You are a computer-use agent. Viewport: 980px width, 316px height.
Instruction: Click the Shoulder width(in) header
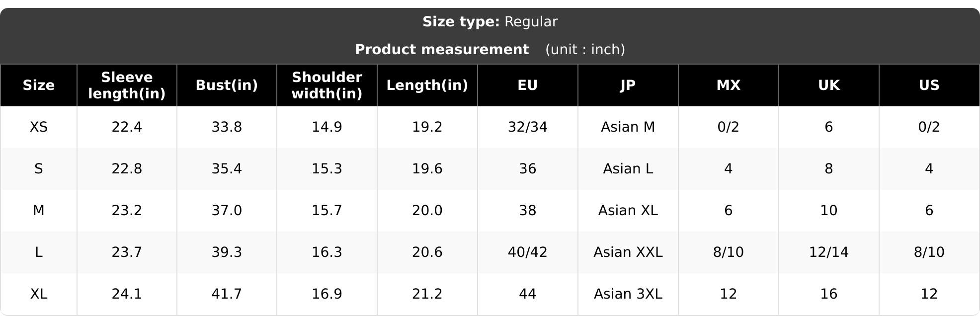tap(327, 85)
